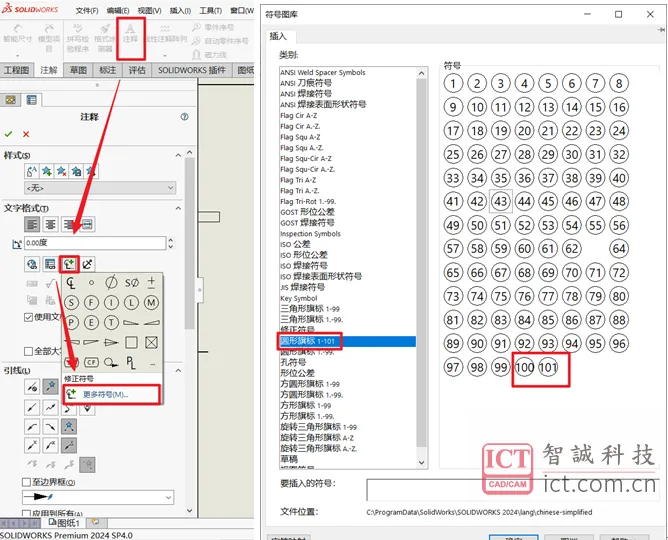Select circled number 100 symbol

pyautogui.click(x=524, y=367)
